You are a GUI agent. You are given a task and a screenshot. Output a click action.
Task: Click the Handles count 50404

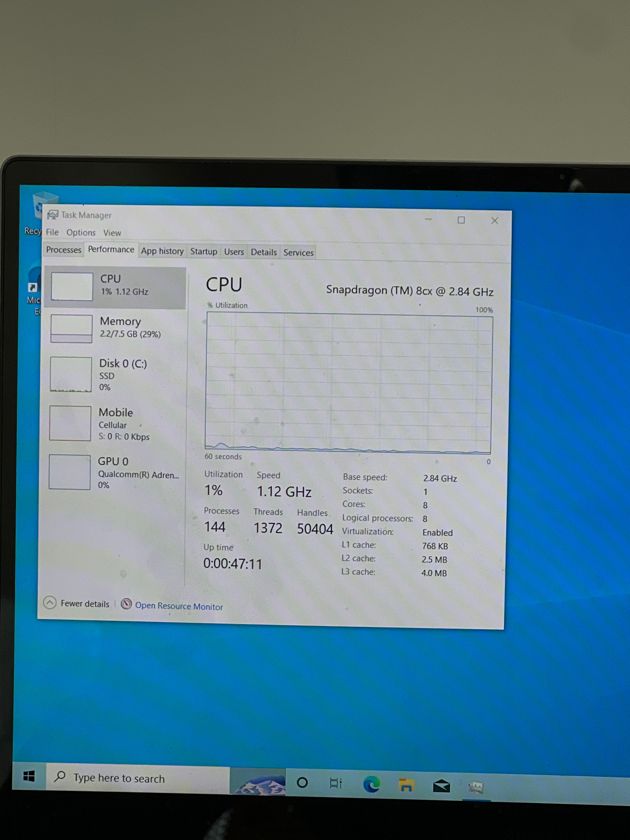click(x=315, y=529)
